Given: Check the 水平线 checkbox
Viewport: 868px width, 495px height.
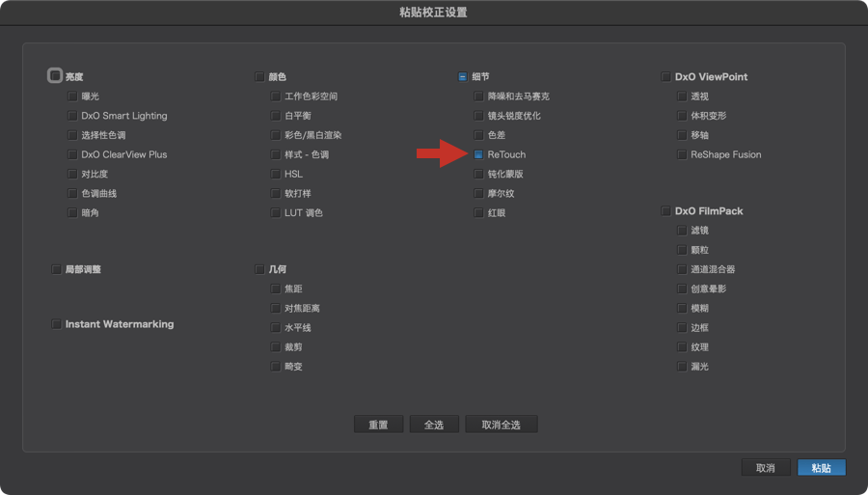Looking at the screenshot, I should coord(276,327).
